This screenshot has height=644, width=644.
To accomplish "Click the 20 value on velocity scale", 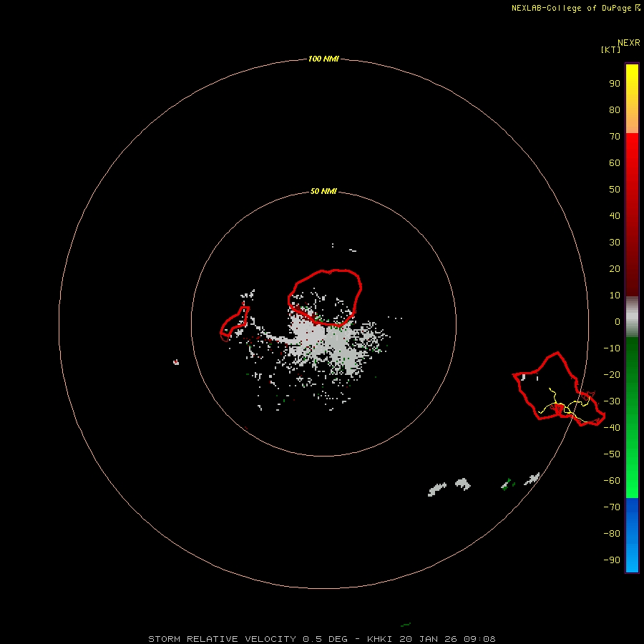I will 615,269.
